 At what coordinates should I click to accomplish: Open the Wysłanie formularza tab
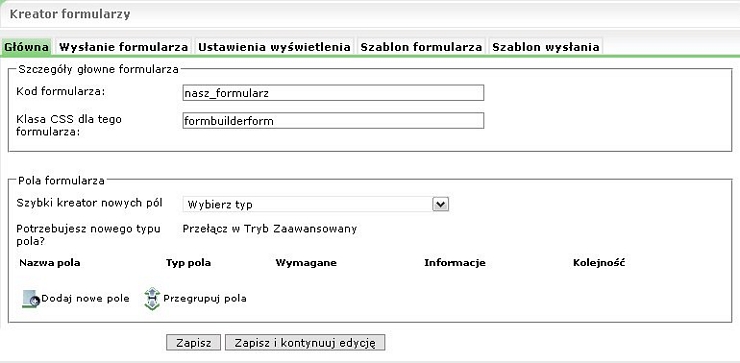pos(124,47)
